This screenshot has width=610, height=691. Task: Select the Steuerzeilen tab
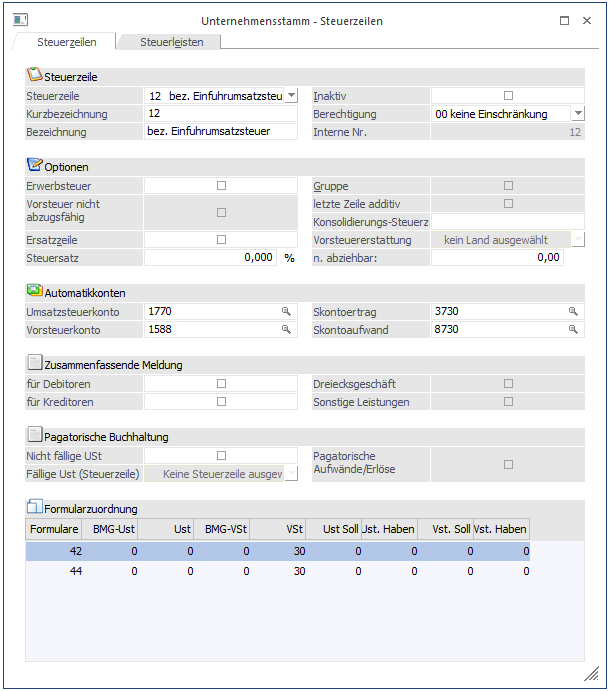(66, 42)
